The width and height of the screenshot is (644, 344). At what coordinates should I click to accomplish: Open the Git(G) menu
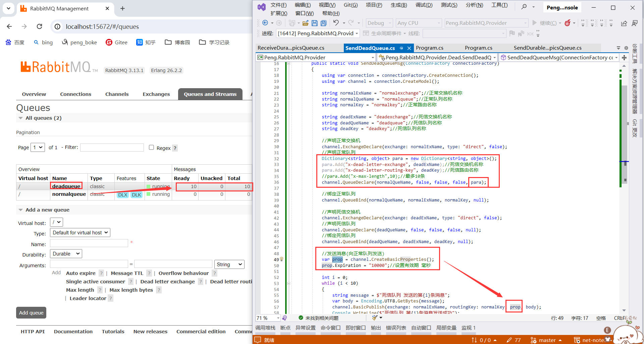(x=351, y=5)
